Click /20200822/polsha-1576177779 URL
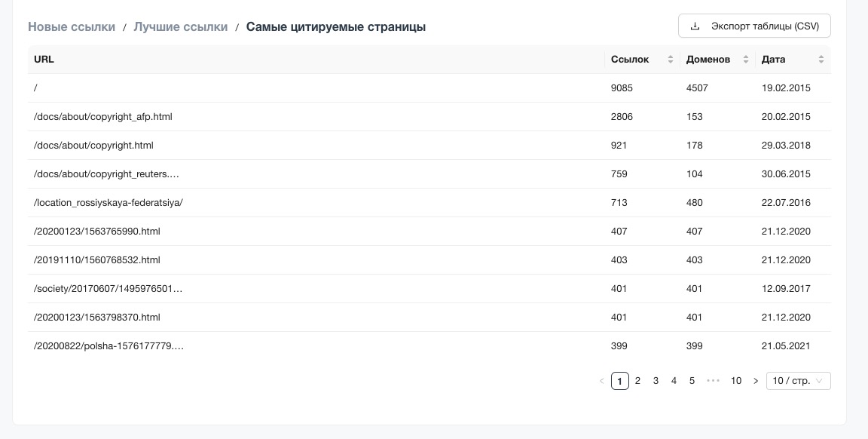The height and width of the screenshot is (439, 868). [108, 346]
